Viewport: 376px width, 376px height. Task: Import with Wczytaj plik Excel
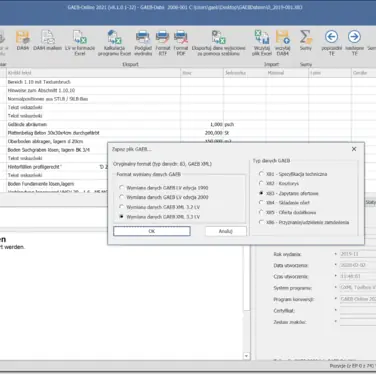point(262,43)
